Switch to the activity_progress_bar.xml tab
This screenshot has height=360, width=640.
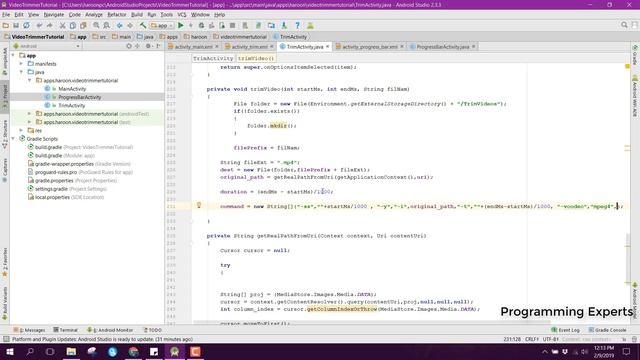(x=370, y=47)
